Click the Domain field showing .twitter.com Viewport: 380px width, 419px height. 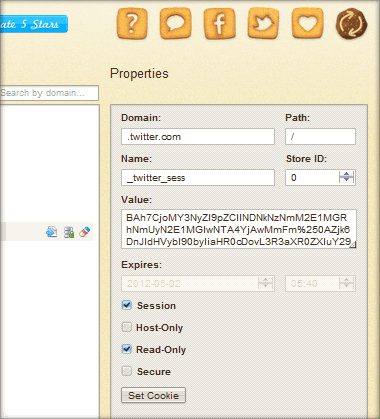[x=198, y=137]
